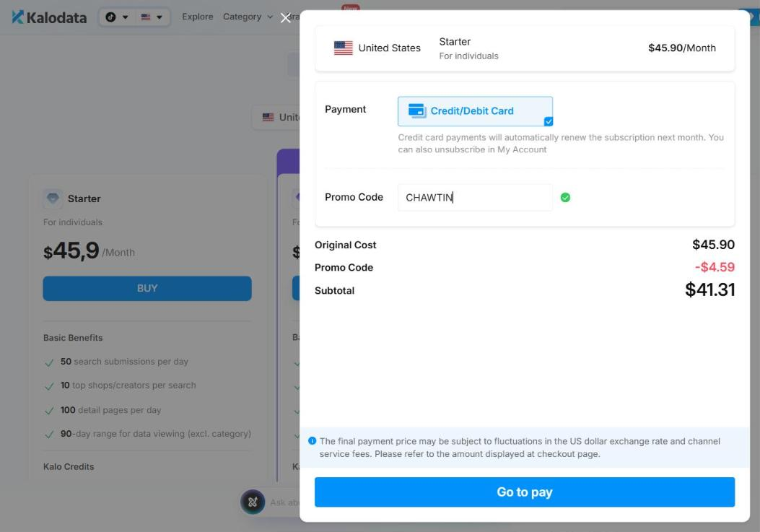
Task: Click the checkmark next to 100 detail pages
Action: [x=49, y=411]
